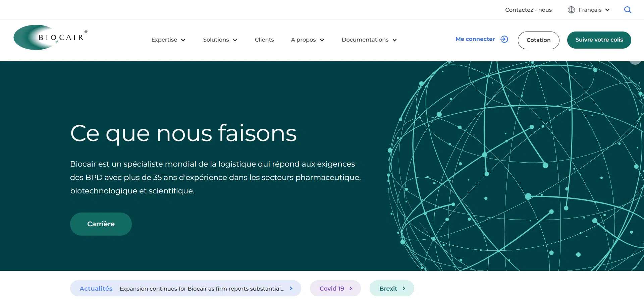Viewport: 644px width, 299px height.
Task: Open the Contactez - nous link
Action: point(529,10)
